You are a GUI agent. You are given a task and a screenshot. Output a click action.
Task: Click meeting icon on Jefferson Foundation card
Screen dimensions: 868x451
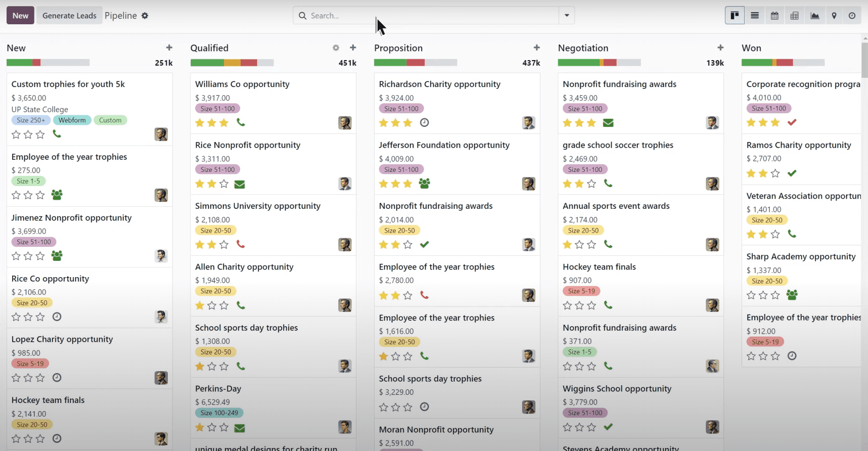coord(425,184)
